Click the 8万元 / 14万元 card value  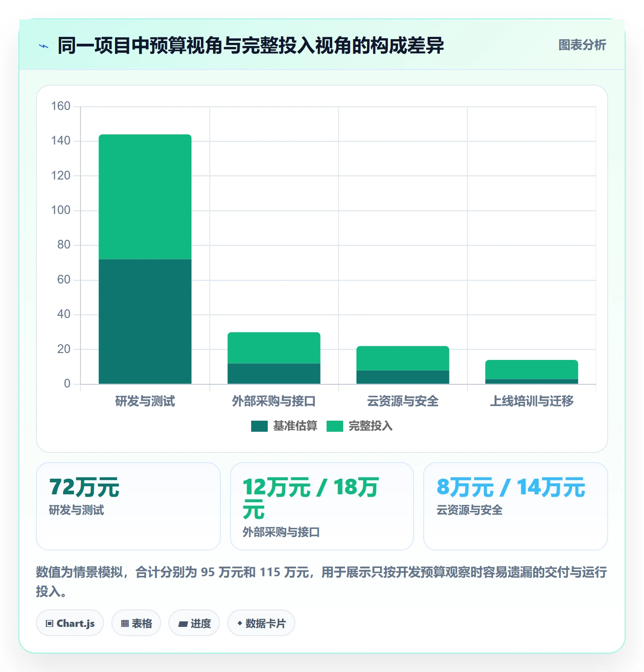click(511, 487)
